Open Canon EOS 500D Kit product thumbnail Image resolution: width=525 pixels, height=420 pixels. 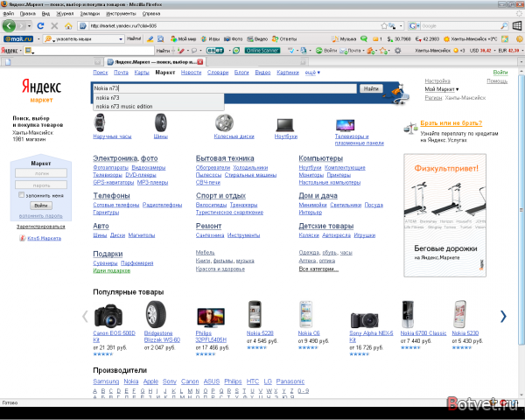point(108,316)
